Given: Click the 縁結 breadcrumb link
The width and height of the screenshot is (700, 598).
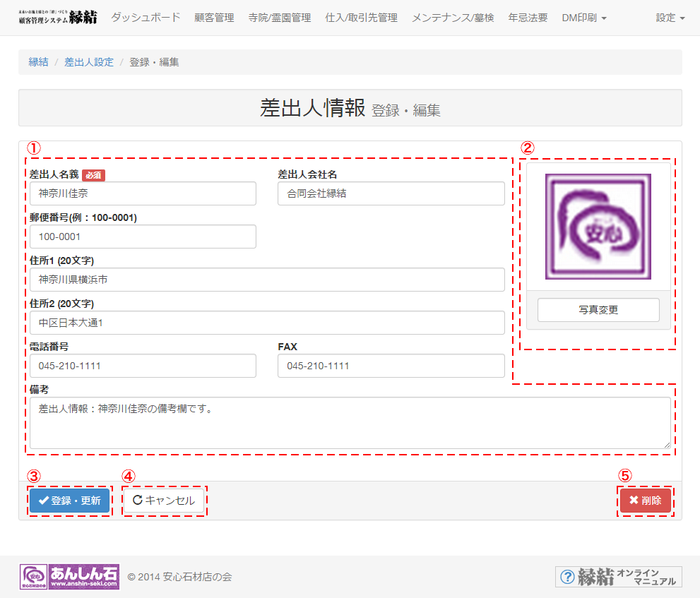Looking at the screenshot, I should [39, 62].
